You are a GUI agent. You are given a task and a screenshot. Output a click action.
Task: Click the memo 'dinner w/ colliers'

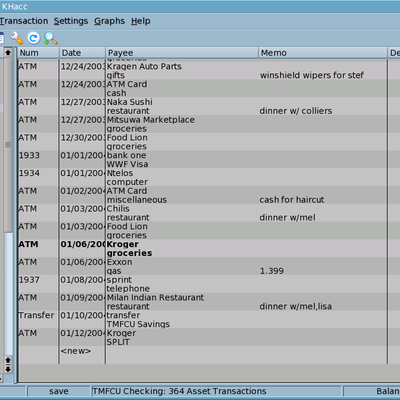(296, 111)
